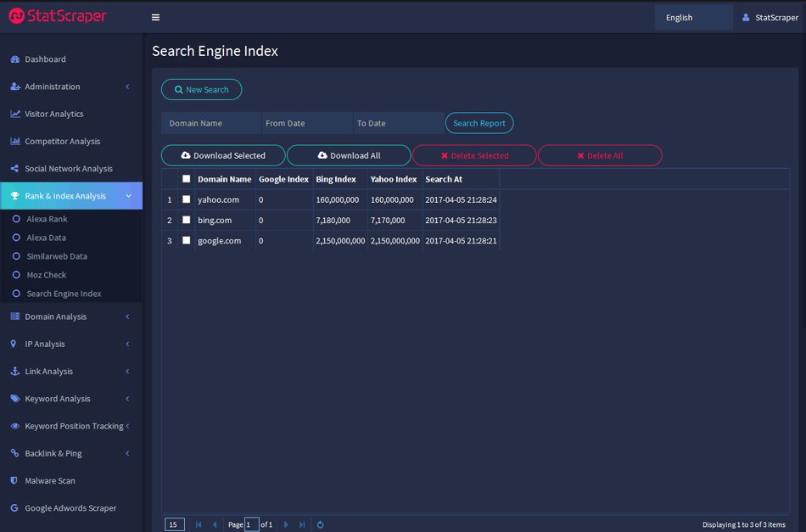Refresh the table with the reload icon

[320, 524]
